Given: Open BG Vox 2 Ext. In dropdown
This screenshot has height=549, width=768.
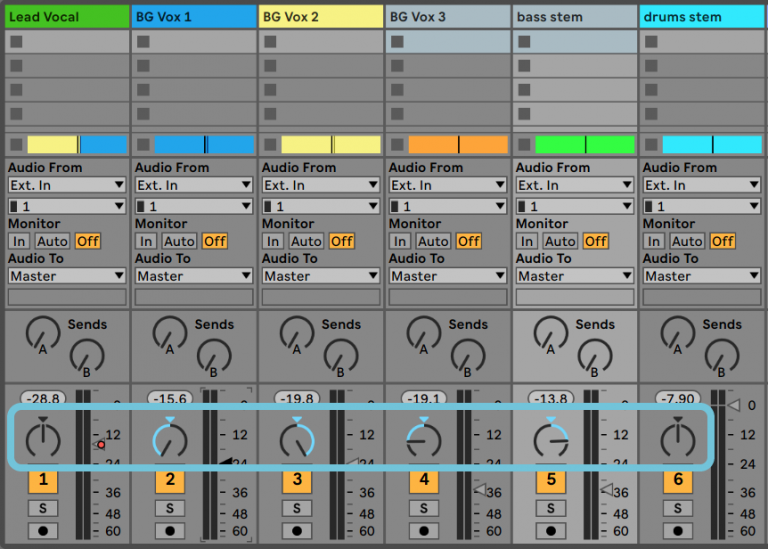Looking at the screenshot, I should [321, 185].
